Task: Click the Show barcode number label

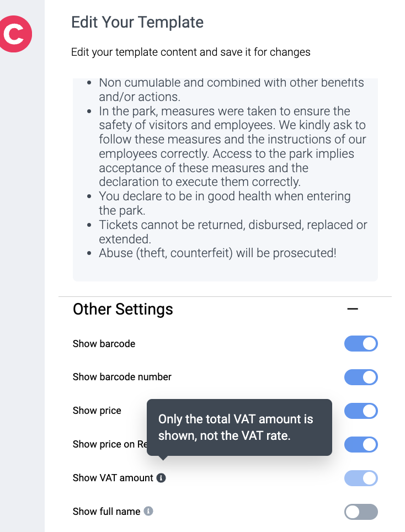Action: click(122, 377)
